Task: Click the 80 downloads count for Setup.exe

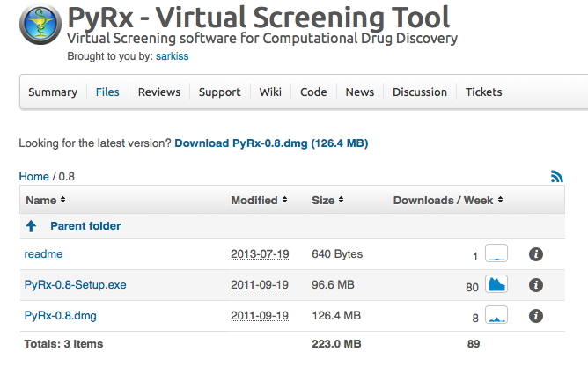Action: pyautogui.click(x=472, y=287)
